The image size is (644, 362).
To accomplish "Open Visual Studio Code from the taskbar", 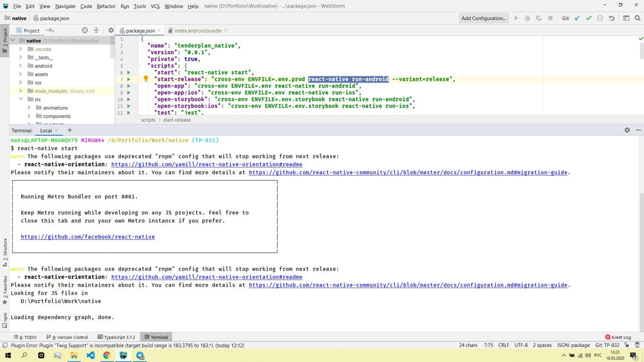I will pos(90,355).
